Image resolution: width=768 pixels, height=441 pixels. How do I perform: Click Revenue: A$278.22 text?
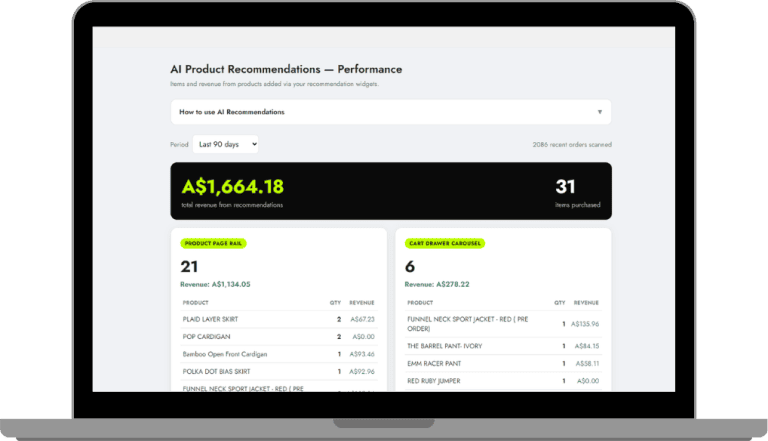click(437, 284)
